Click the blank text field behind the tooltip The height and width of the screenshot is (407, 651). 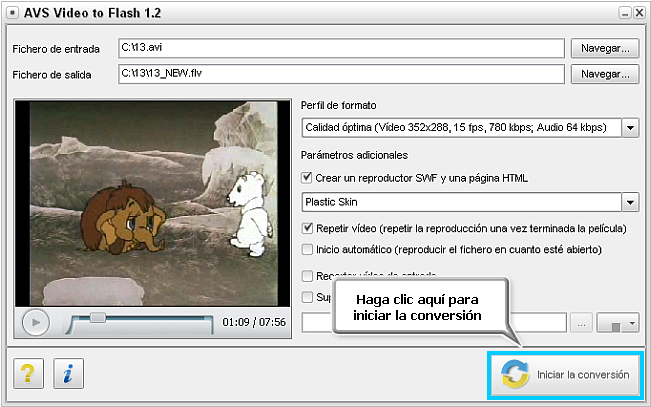tap(434, 323)
